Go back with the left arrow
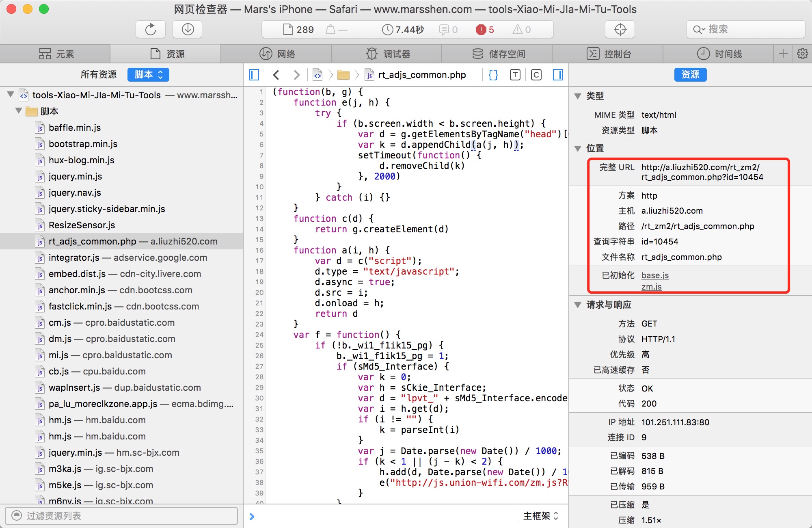 [x=276, y=75]
